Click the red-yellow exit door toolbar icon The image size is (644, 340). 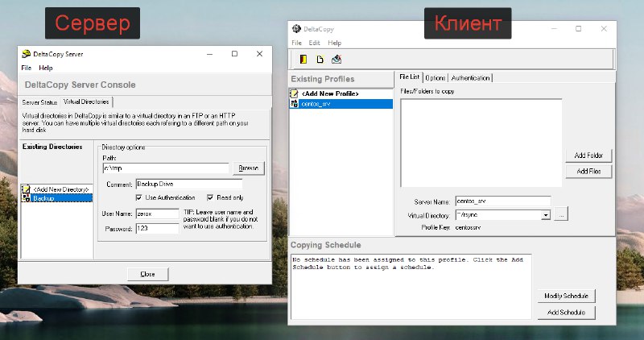(x=303, y=59)
